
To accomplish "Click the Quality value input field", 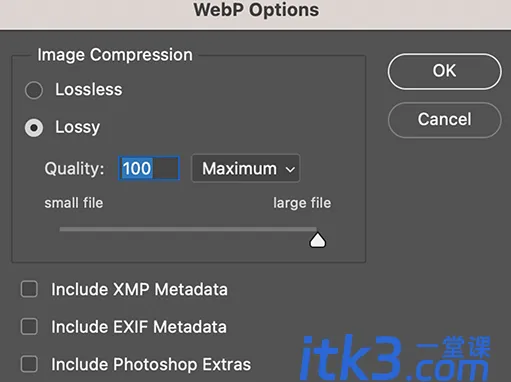I will pos(149,168).
